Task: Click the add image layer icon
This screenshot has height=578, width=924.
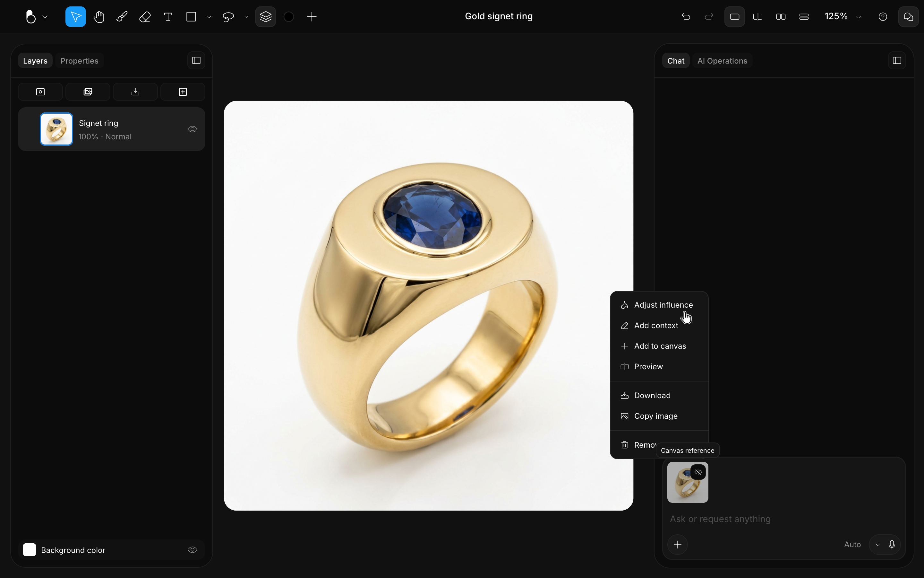Action: click(x=88, y=92)
